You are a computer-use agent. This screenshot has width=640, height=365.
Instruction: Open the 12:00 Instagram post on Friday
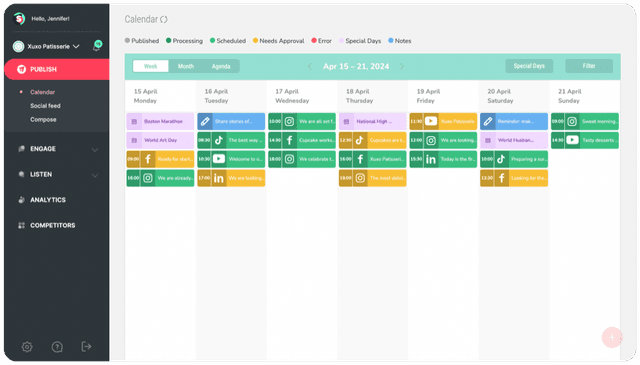click(x=443, y=140)
